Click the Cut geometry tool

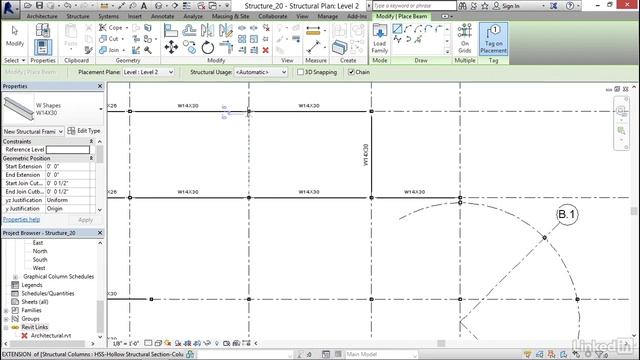tap(109, 39)
